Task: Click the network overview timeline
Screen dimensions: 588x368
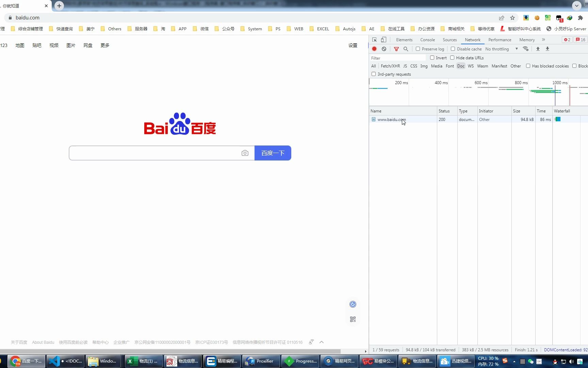Action: 478,92
